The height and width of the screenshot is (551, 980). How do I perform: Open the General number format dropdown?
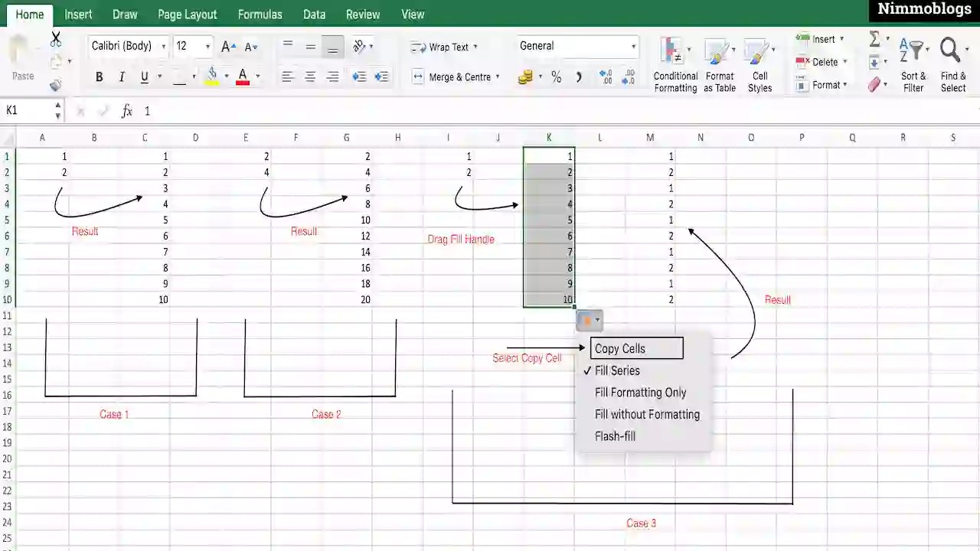(x=633, y=46)
